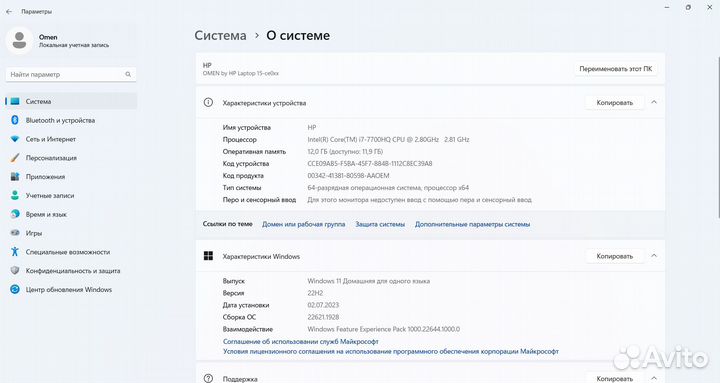Click Копировать button in Поддержка section
Screen dimensions: 720x383
(614, 378)
